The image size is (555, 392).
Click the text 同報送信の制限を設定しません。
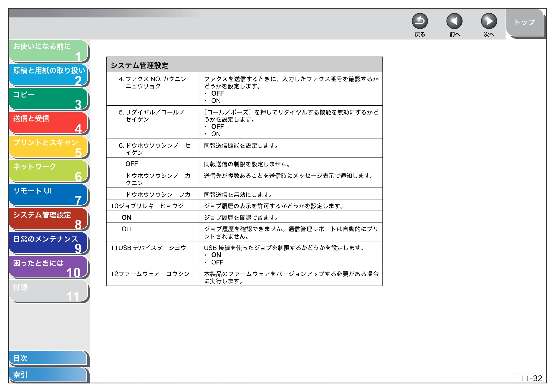(247, 164)
